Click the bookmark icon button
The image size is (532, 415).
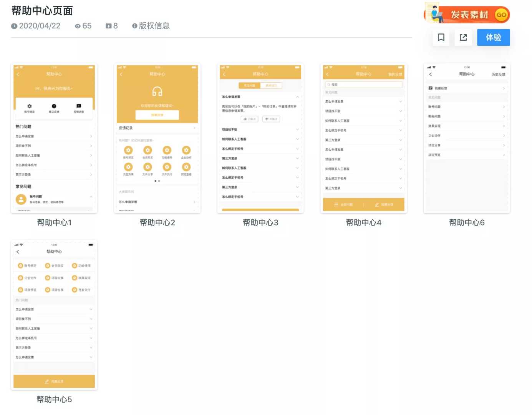[x=441, y=38]
